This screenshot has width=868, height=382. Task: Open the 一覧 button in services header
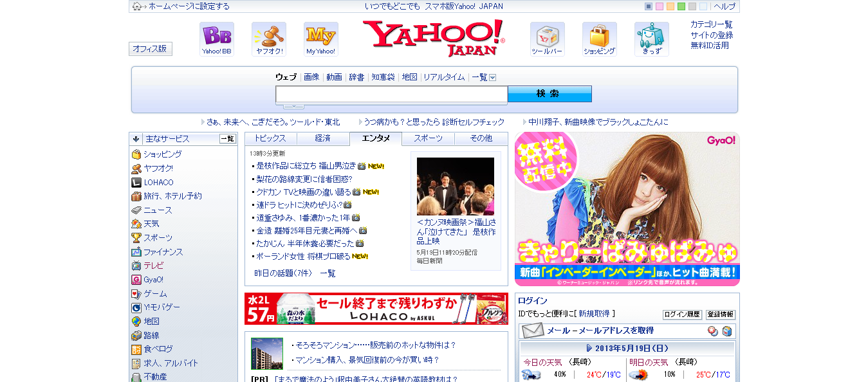coord(228,138)
